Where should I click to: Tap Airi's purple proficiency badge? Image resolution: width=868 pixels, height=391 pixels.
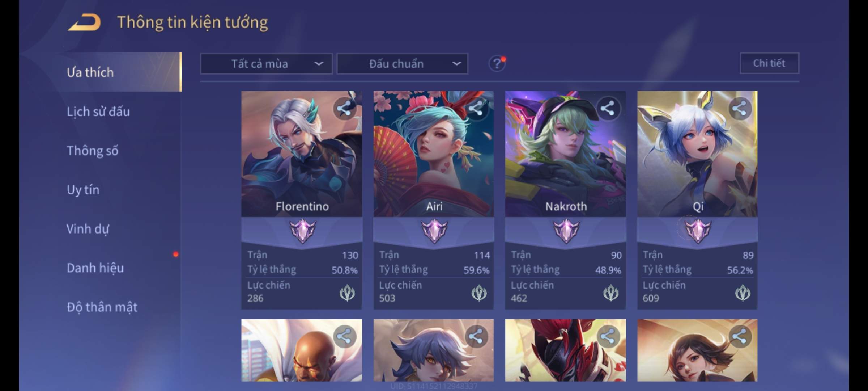click(x=434, y=231)
